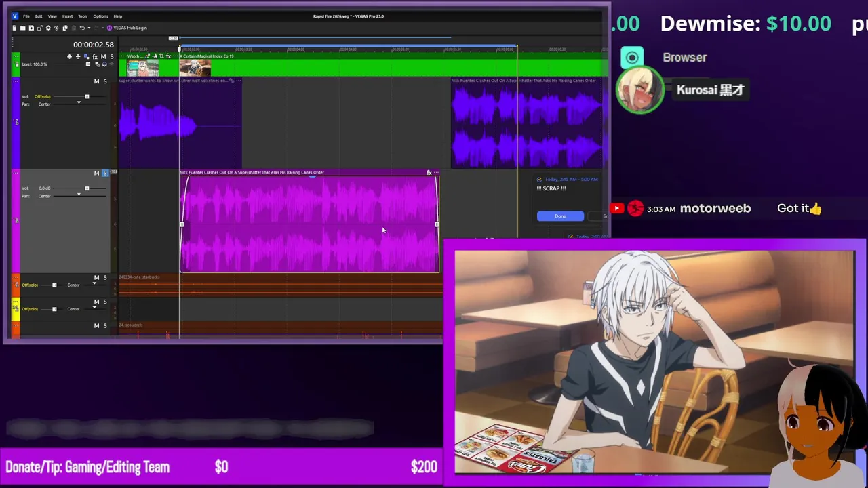Open event FX on selected magenta audio clip
868x488 pixels.
point(429,172)
